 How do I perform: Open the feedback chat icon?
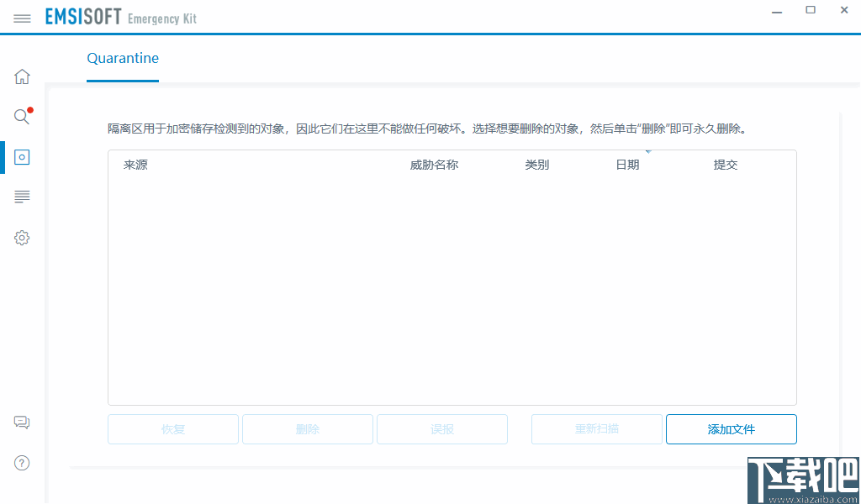[x=21, y=423]
